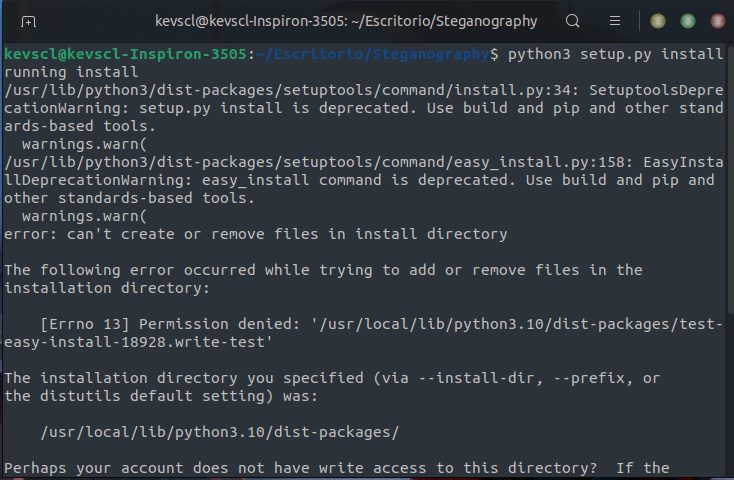Image resolution: width=734 pixels, height=480 pixels.
Task: Click the window title text in header bar
Action: pos(346,21)
